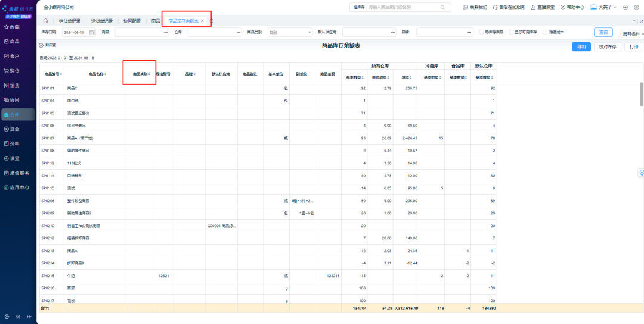Open 联系我们 contact us
644x324 pixels.
tap(475, 7)
